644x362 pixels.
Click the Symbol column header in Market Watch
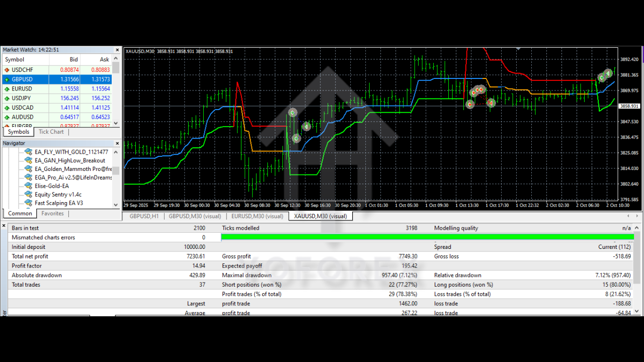click(x=15, y=60)
